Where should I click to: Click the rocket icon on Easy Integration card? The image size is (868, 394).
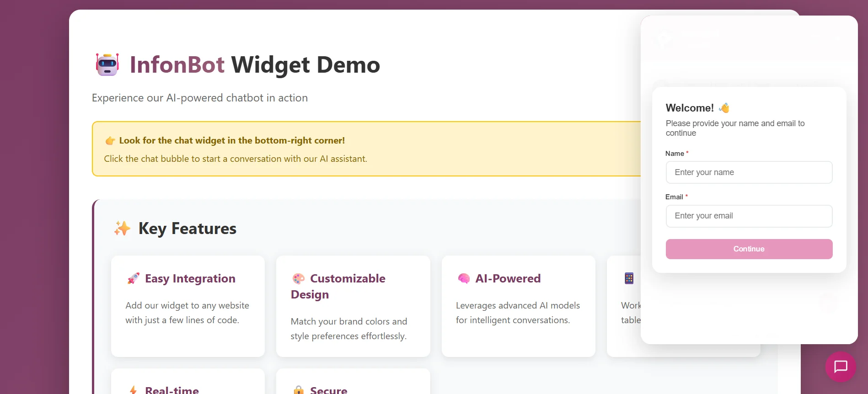(x=133, y=278)
